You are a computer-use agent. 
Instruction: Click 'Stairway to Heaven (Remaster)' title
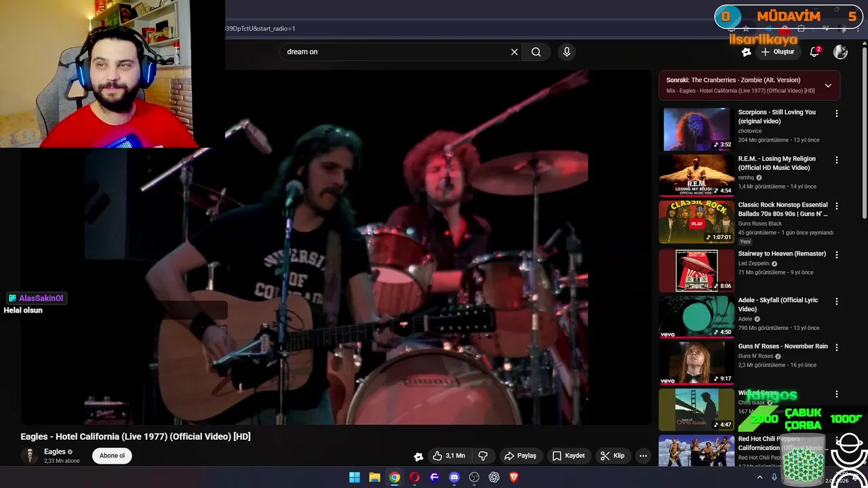782,253
